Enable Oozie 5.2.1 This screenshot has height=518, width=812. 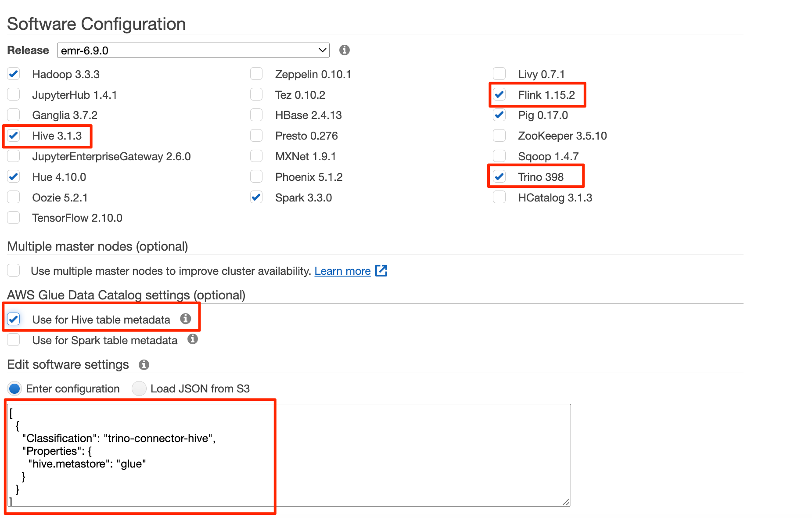click(14, 198)
